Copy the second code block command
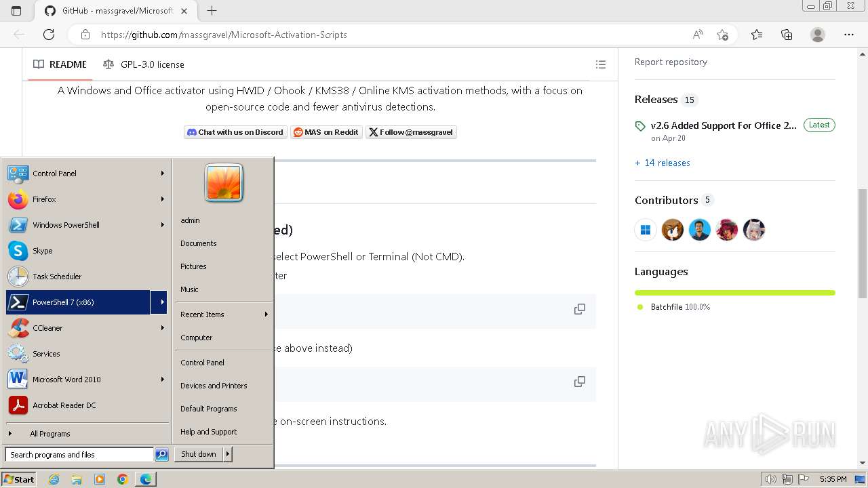The width and height of the screenshot is (868, 488). click(580, 382)
